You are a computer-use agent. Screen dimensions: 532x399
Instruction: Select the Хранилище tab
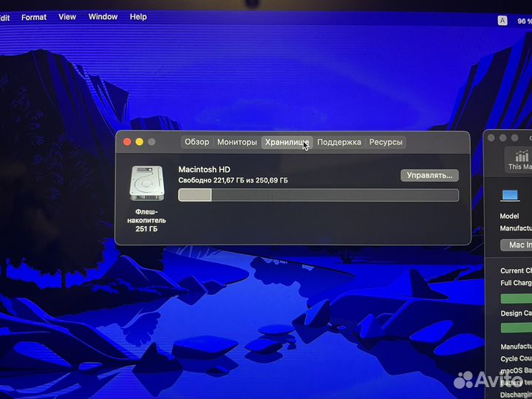(287, 142)
